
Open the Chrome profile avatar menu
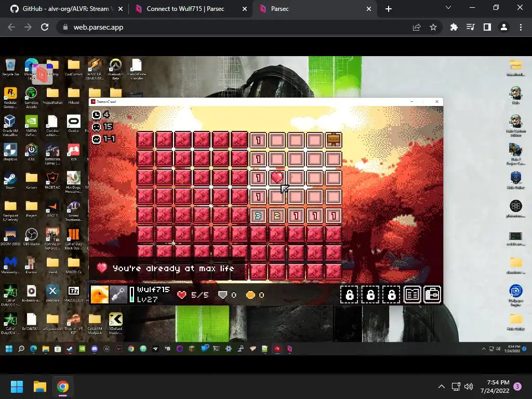tap(504, 27)
